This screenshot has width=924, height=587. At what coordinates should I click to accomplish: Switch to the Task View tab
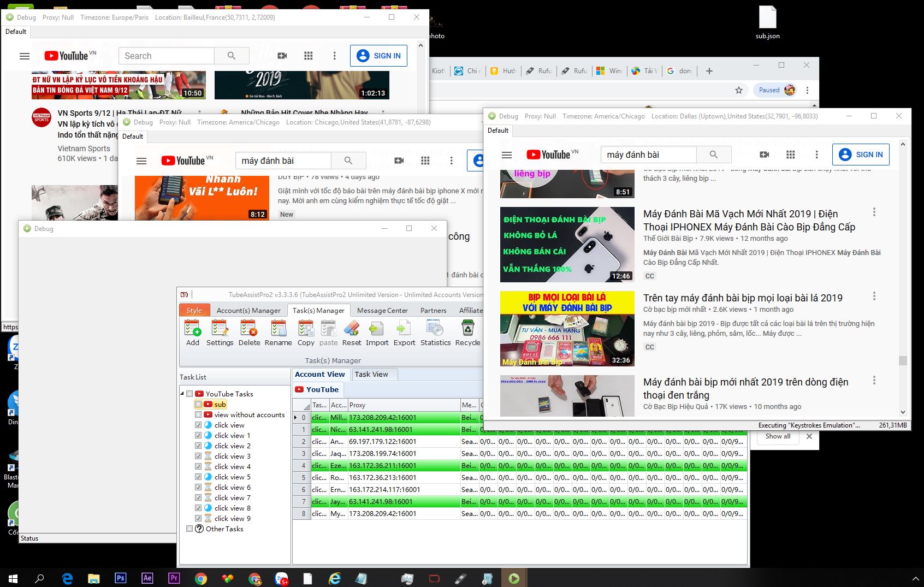pos(371,374)
